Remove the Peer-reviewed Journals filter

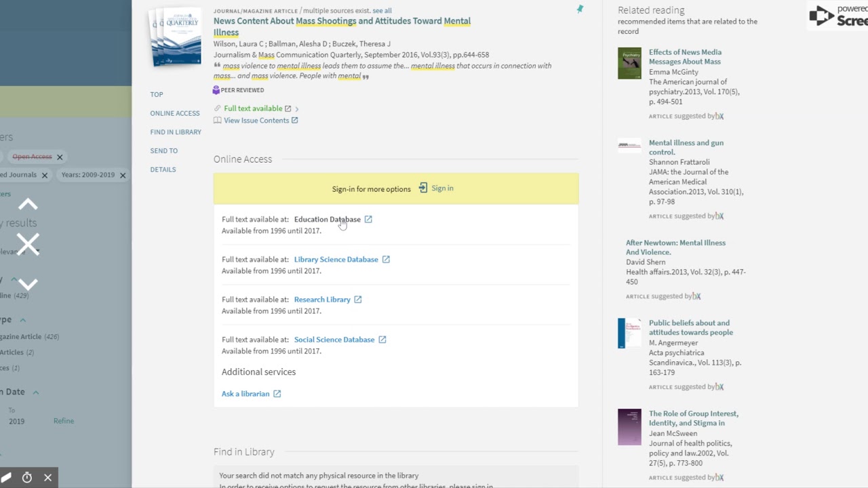tap(45, 176)
